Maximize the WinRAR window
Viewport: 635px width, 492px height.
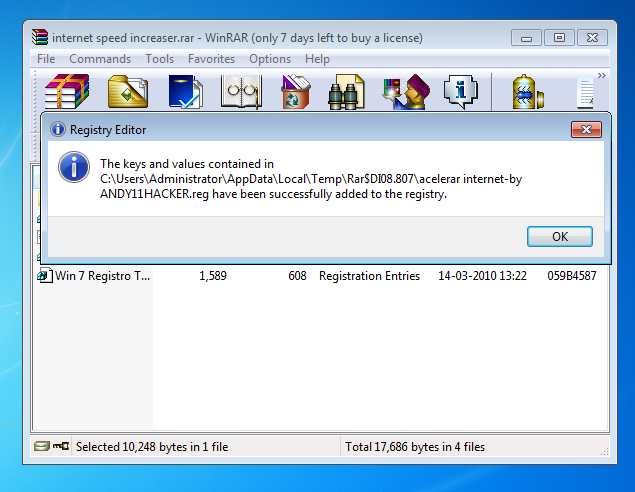[x=559, y=38]
